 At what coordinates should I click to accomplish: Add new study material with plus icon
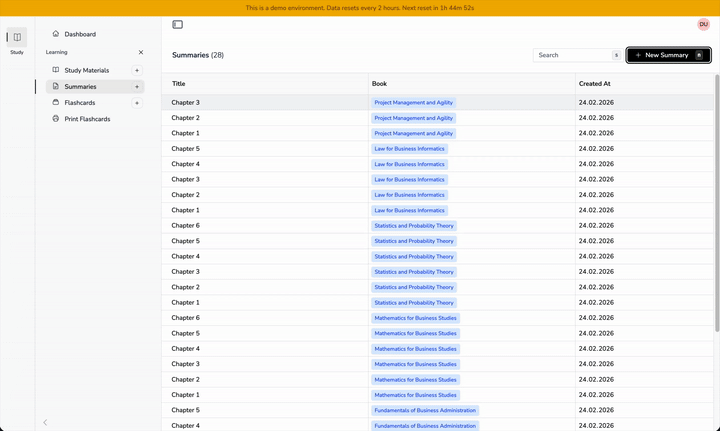pyautogui.click(x=137, y=70)
